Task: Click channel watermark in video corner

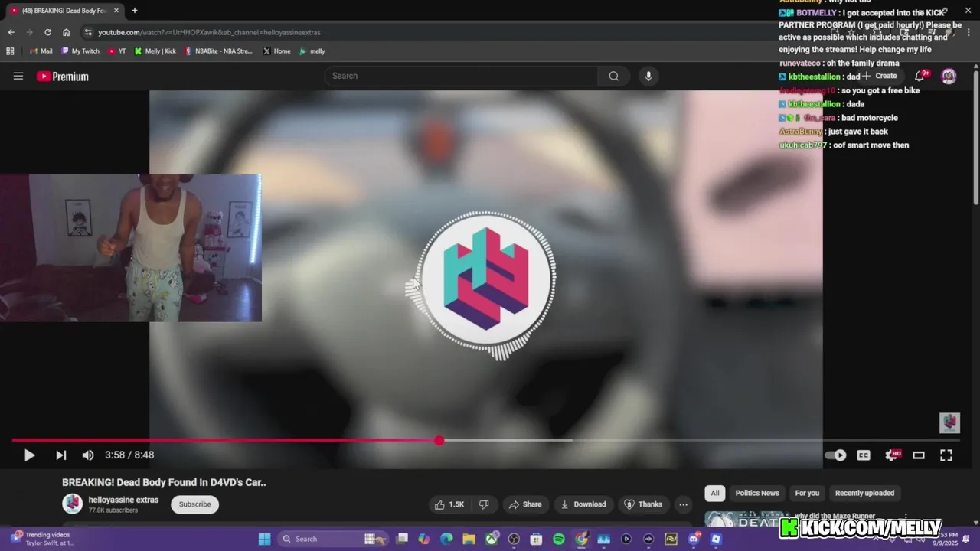Action: click(x=949, y=422)
